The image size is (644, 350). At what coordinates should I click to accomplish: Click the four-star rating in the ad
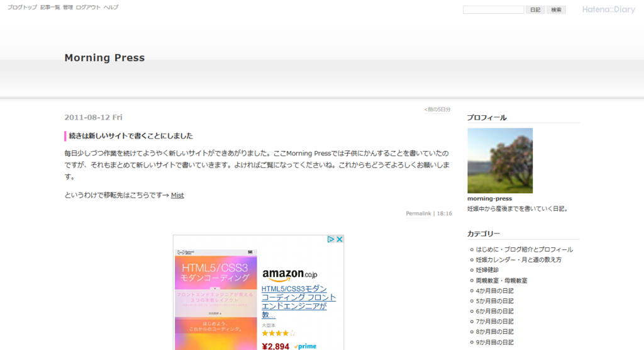tap(279, 333)
